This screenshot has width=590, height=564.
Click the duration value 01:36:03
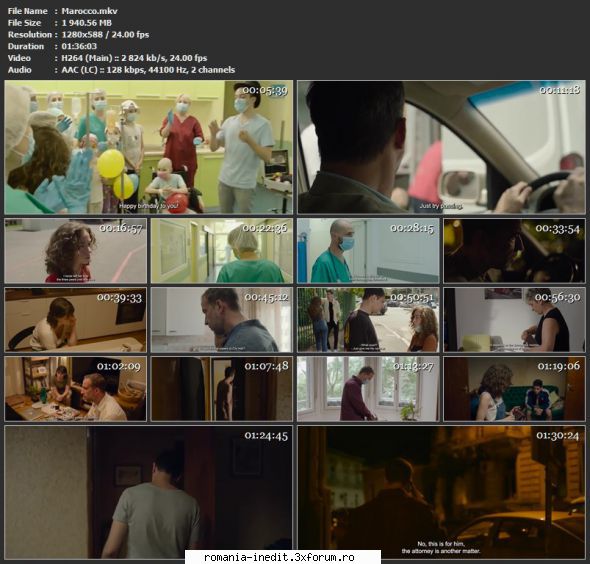(x=79, y=46)
